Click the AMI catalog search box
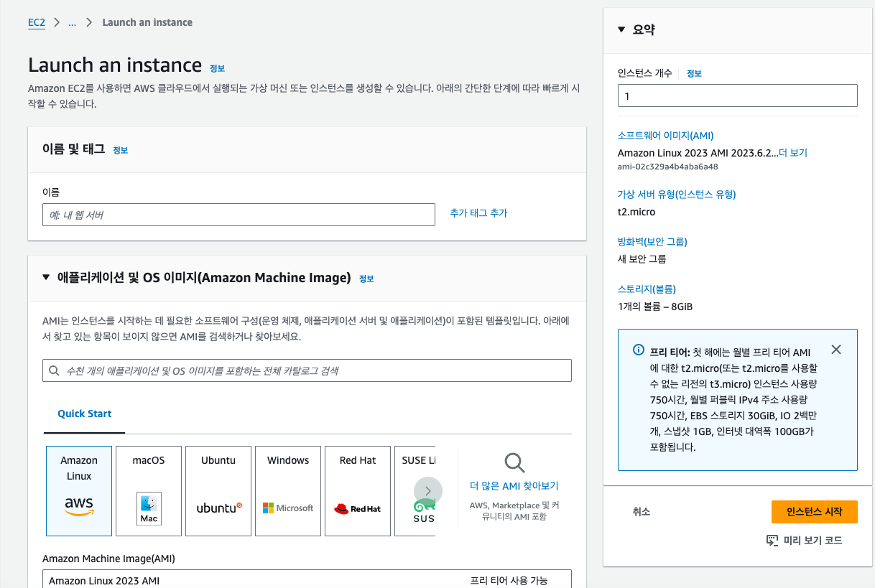The width and height of the screenshot is (875, 588). pyautogui.click(x=307, y=370)
